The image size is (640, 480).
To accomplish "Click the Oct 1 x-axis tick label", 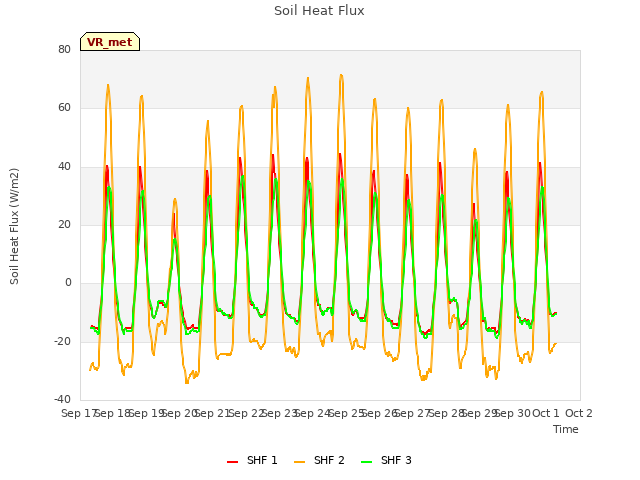I will pyautogui.click(x=546, y=413).
